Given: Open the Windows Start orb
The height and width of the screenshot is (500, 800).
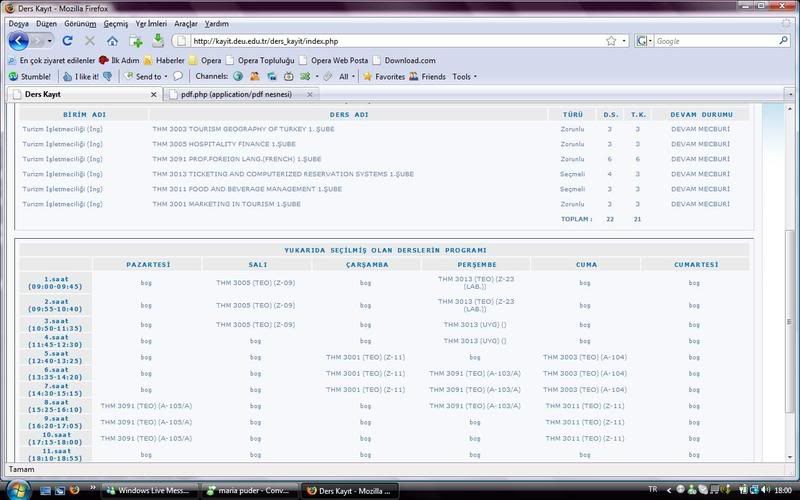Looking at the screenshot, I should click(15, 489).
